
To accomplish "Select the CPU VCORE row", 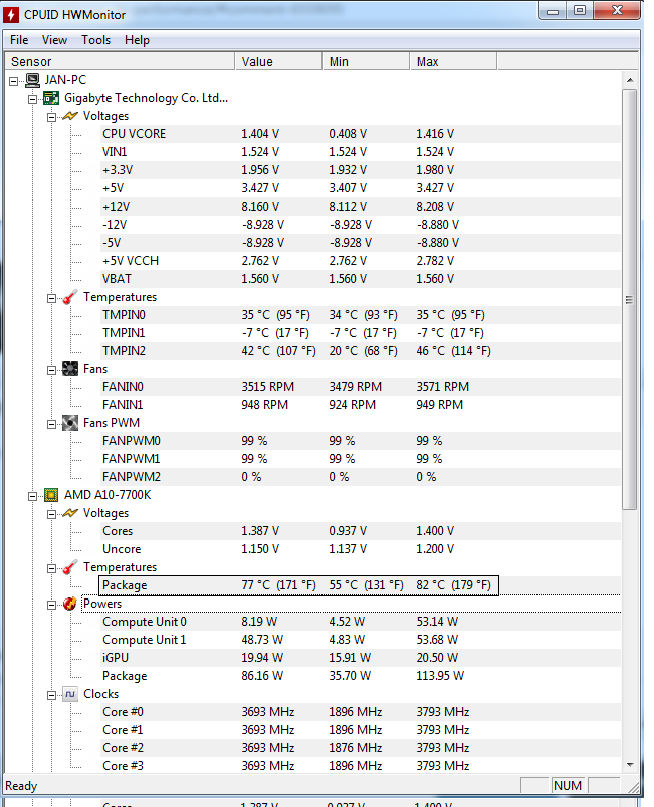I will (361, 134).
